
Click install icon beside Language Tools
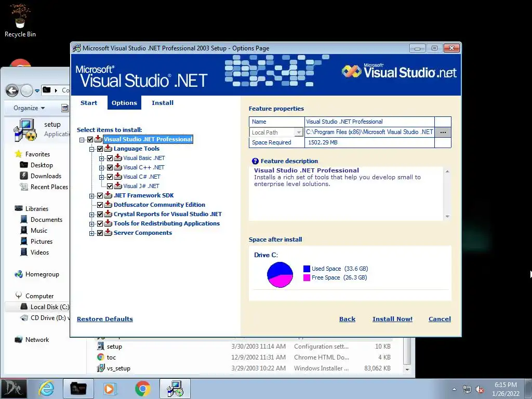pos(108,149)
